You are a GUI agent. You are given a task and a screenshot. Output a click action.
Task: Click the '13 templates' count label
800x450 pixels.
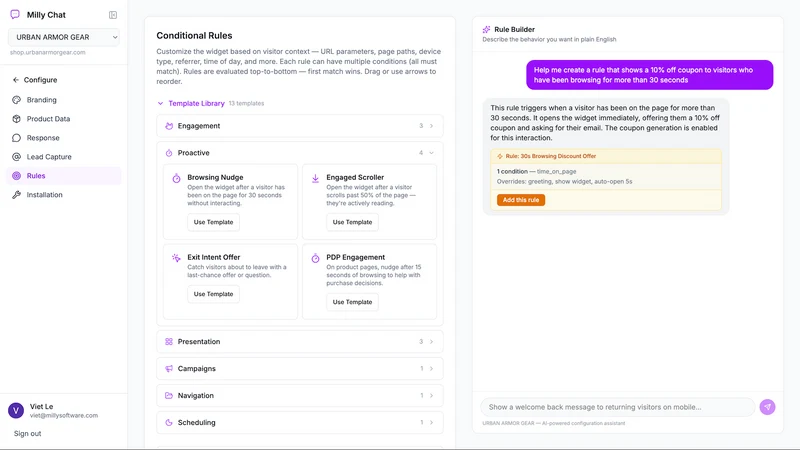[x=246, y=103]
